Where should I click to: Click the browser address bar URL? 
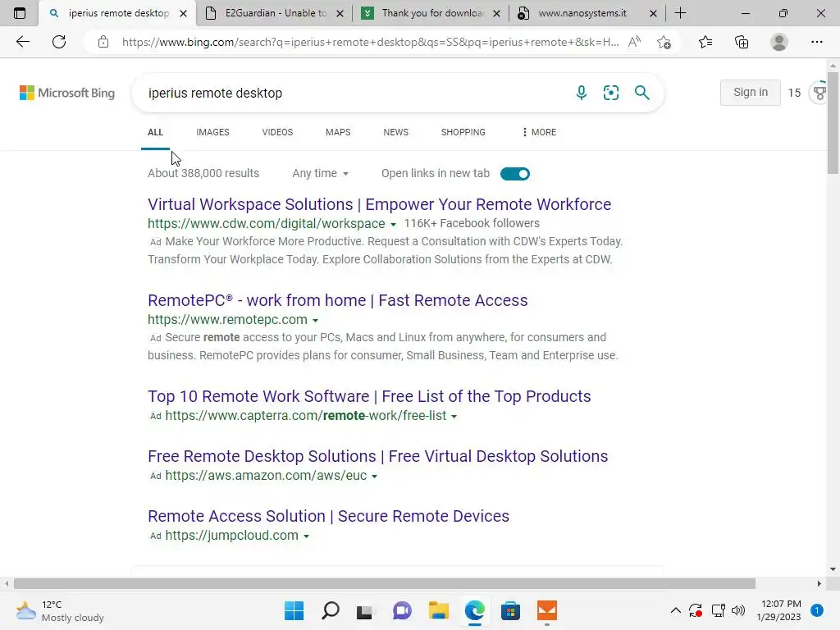point(370,42)
